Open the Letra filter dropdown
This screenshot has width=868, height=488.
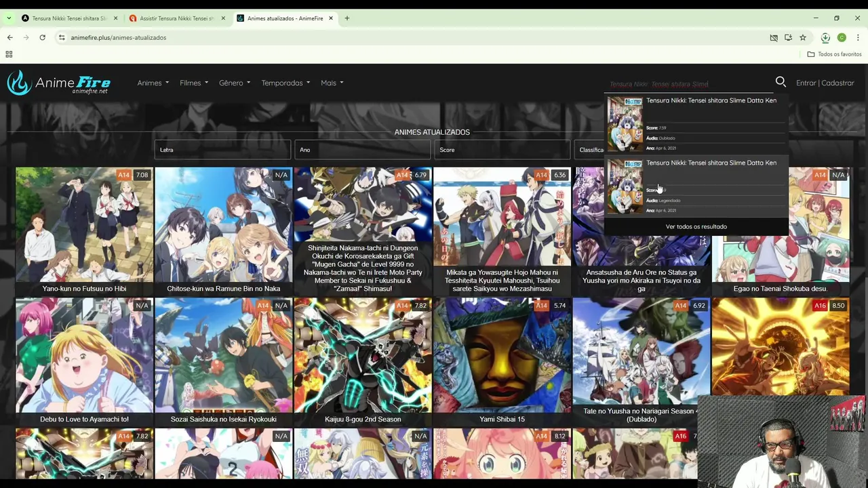click(222, 150)
